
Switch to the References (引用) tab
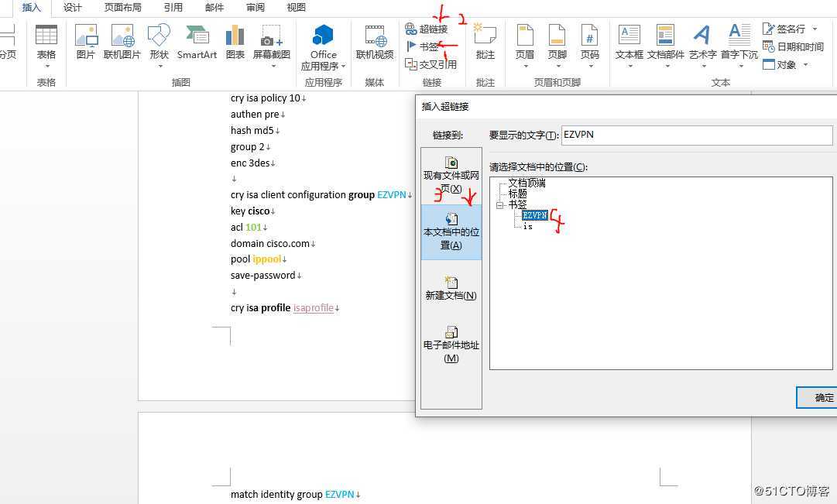pos(173,8)
